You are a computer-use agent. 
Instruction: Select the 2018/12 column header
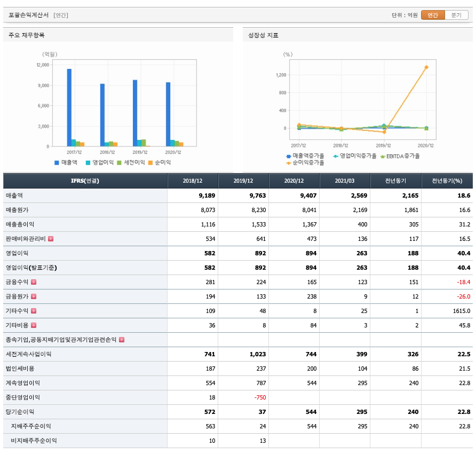(x=193, y=181)
